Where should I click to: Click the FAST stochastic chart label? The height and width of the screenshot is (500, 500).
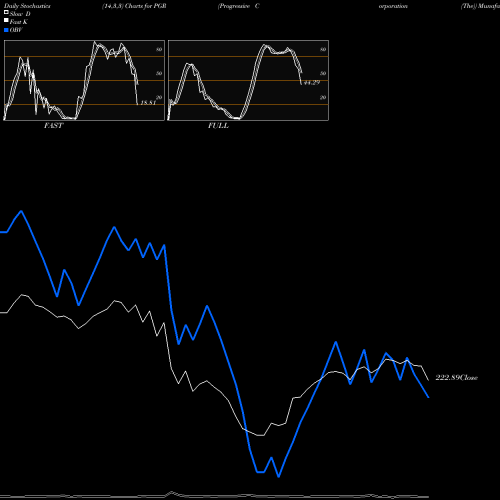(53, 126)
